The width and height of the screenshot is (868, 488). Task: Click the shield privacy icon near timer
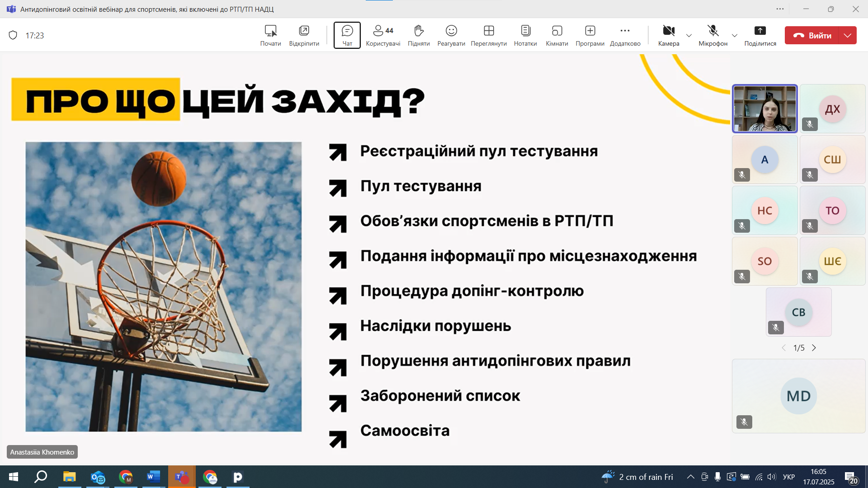tap(13, 35)
